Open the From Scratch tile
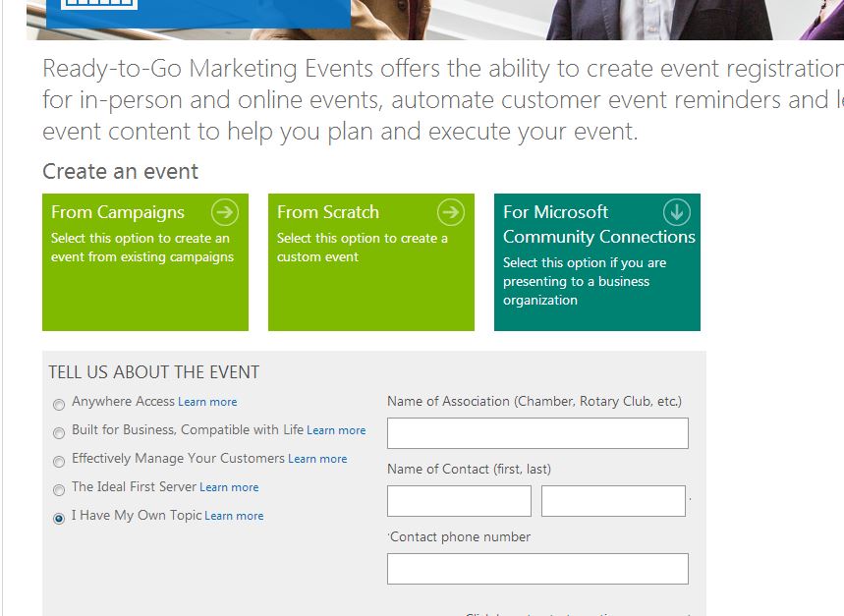 point(371,262)
